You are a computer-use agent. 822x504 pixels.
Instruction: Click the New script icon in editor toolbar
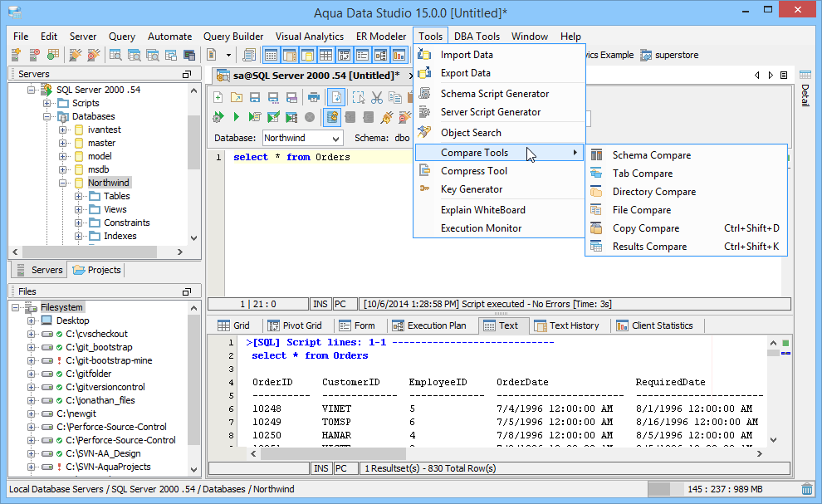tap(218, 97)
